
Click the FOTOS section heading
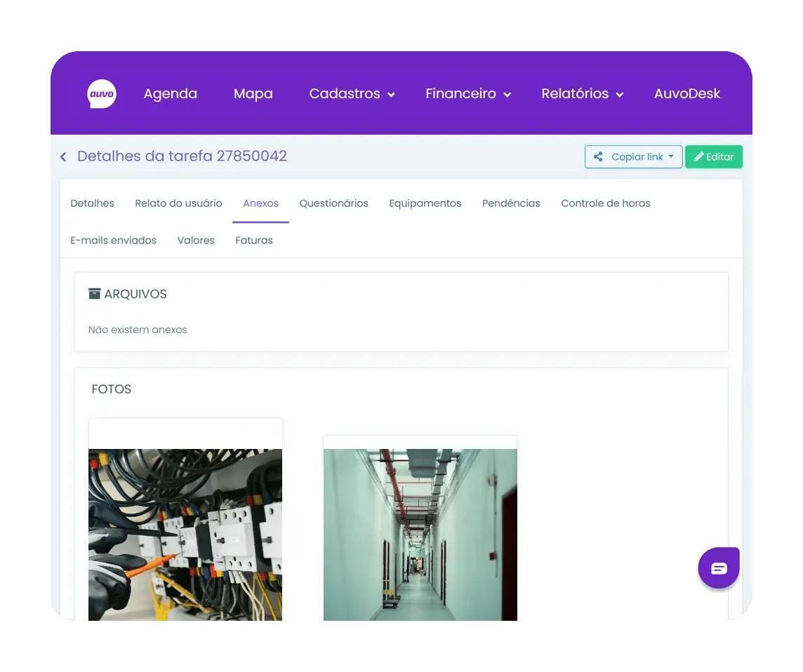pos(112,389)
